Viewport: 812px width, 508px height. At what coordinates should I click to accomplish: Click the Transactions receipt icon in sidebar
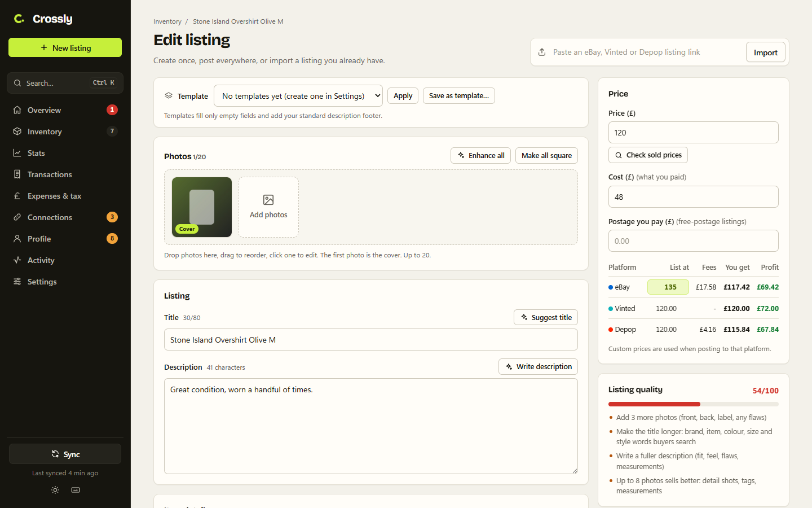(17, 174)
